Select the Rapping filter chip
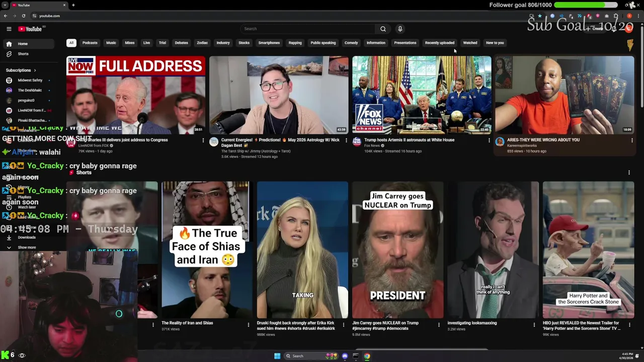The image size is (644, 362). (295, 43)
